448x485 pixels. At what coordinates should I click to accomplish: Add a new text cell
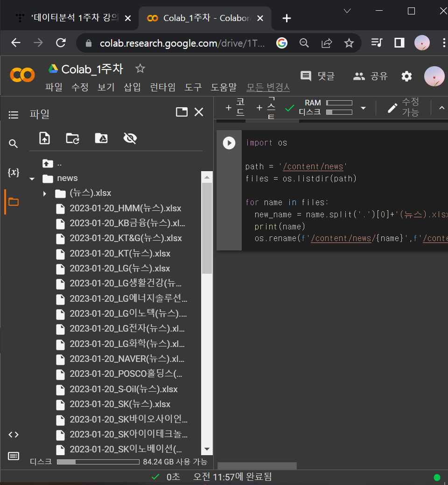pyautogui.click(x=266, y=108)
